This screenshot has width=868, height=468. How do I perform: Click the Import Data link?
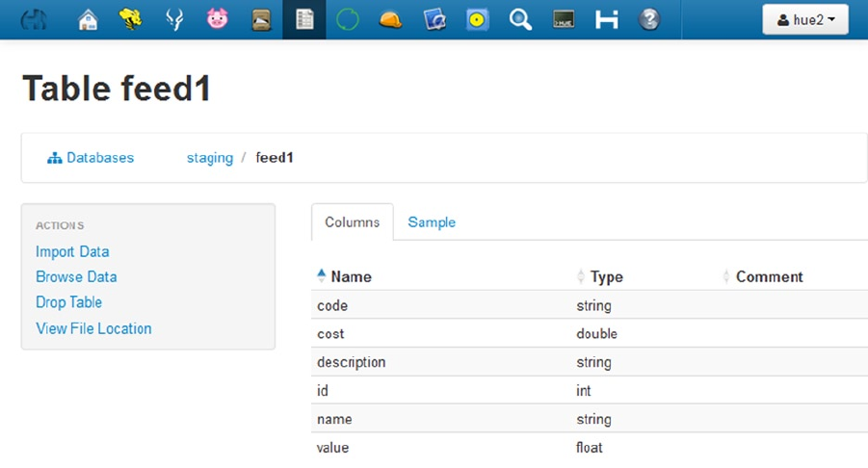72,252
